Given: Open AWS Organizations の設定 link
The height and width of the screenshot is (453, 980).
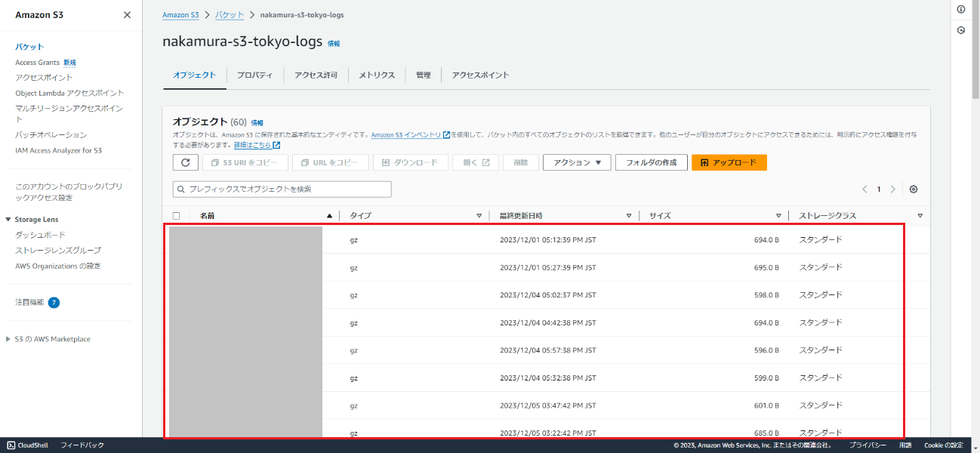Looking at the screenshot, I should point(57,266).
